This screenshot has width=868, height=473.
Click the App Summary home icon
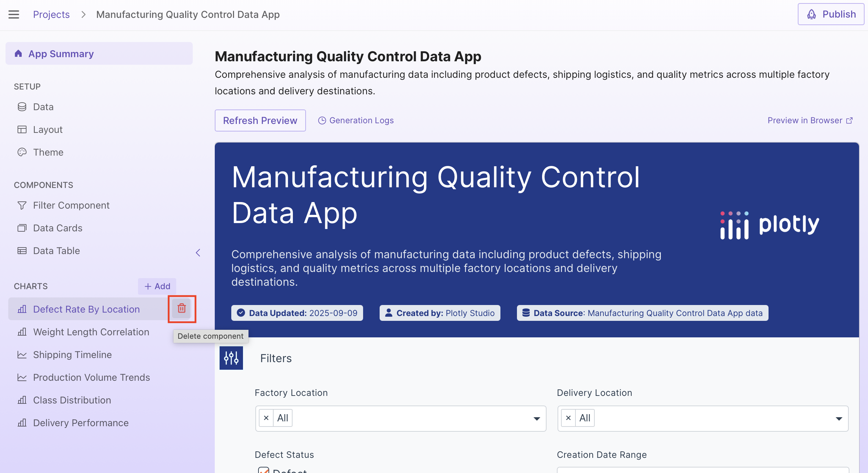tap(19, 54)
